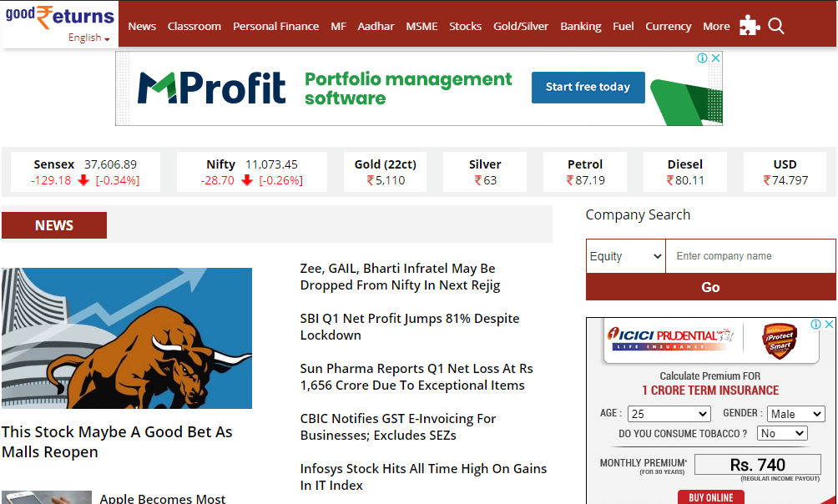Open SBI Q1 Net Profit article
The height and width of the screenshot is (504, 838).
point(409,326)
